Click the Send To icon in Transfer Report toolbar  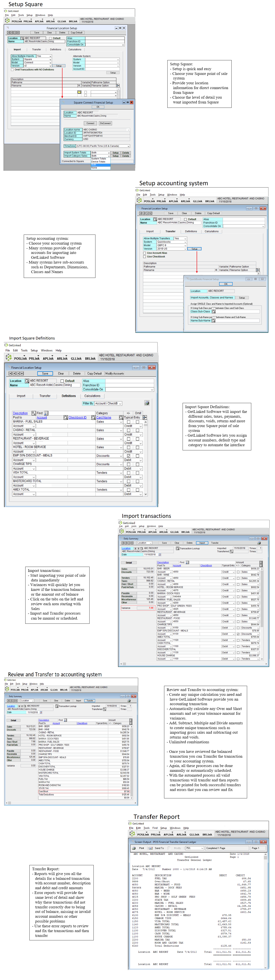[150, 848]
